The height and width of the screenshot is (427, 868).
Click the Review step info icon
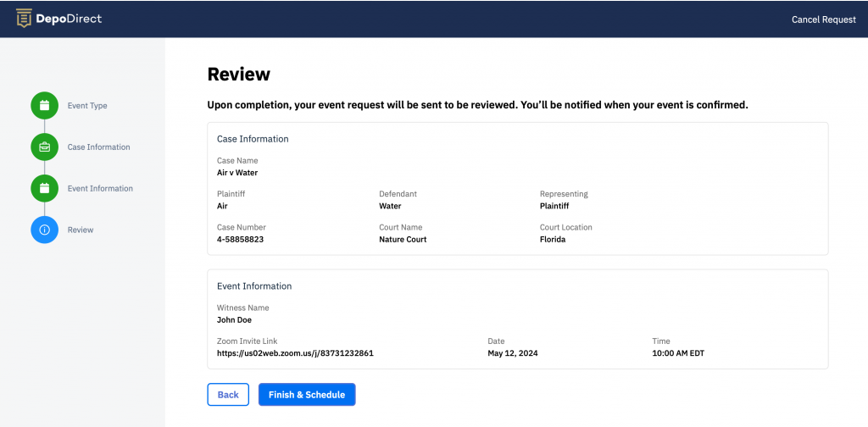[44, 230]
